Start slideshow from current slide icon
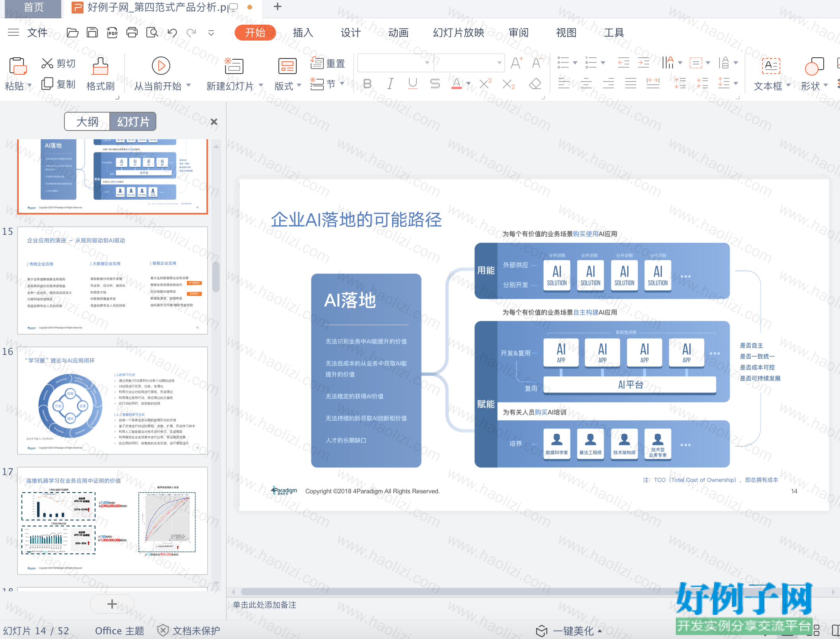Image resolution: width=840 pixels, height=639 pixels. click(x=161, y=66)
